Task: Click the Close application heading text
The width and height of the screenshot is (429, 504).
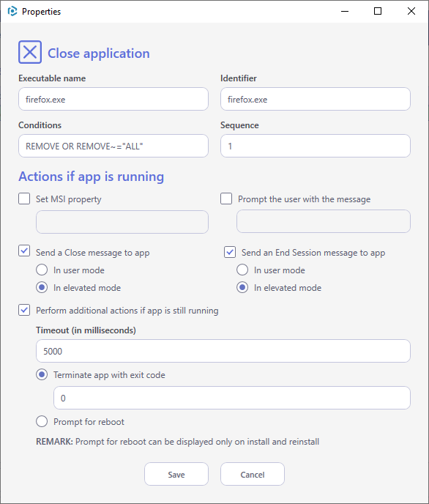Action: coord(99,53)
